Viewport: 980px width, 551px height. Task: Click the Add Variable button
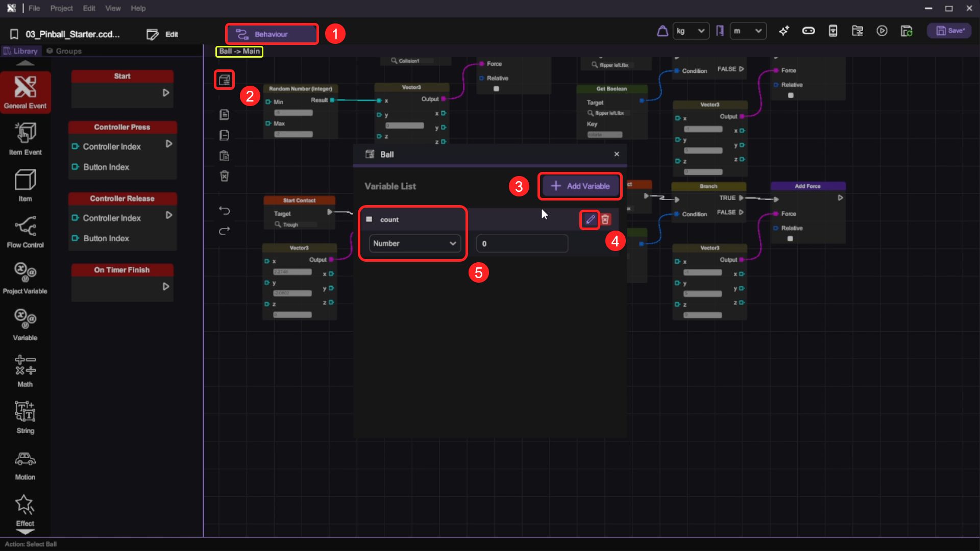(x=580, y=186)
